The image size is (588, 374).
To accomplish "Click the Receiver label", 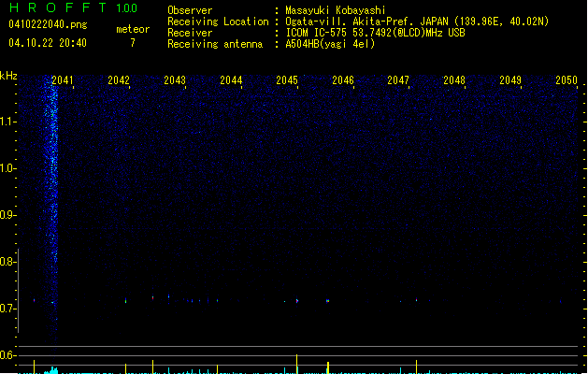I will tap(190, 33).
